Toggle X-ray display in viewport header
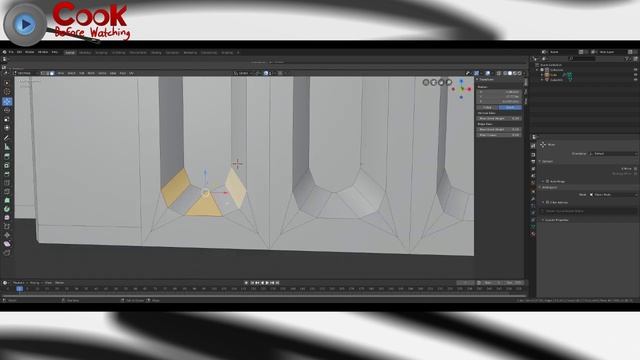 [x=499, y=73]
